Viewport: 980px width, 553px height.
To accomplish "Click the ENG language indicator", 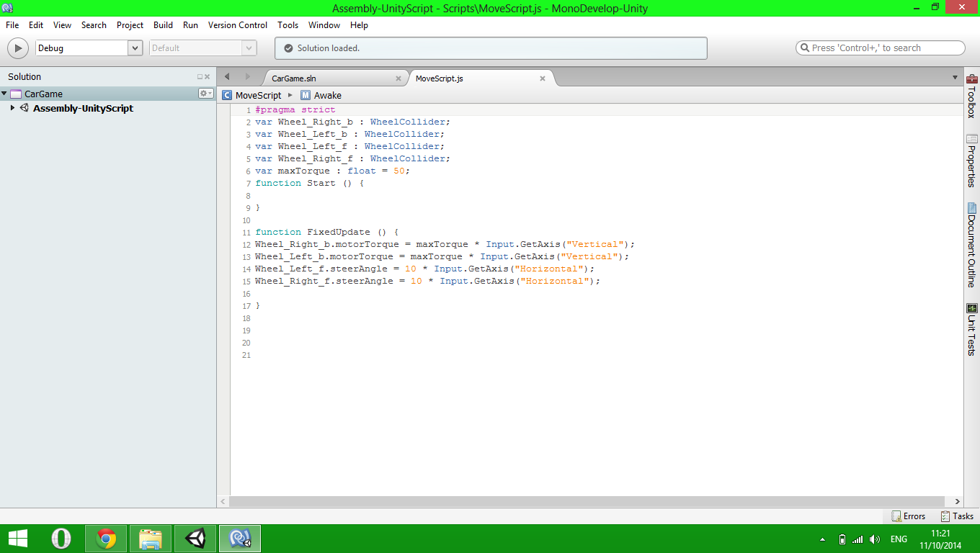I will 899,539.
